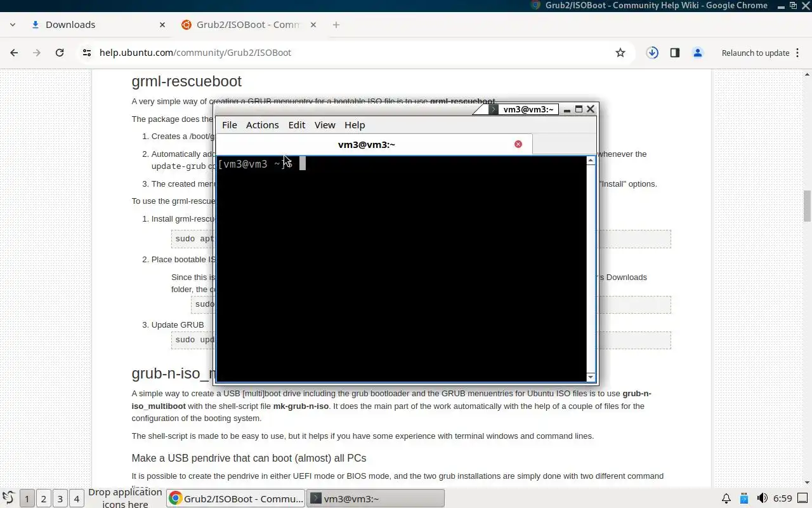Restore the Google Chrome window
The height and width of the screenshot is (508, 812).
point(793,5)
